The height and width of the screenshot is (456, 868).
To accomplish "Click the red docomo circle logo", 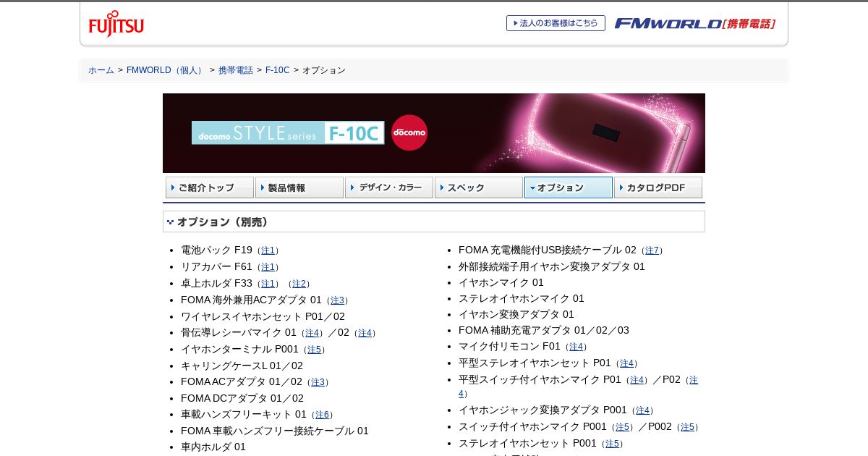I will pos(409,132).
